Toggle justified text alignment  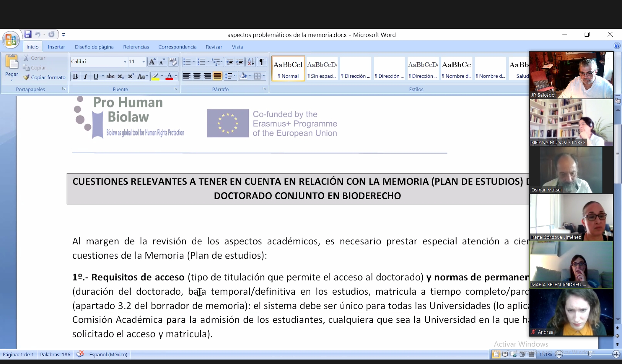pos(217,76)
